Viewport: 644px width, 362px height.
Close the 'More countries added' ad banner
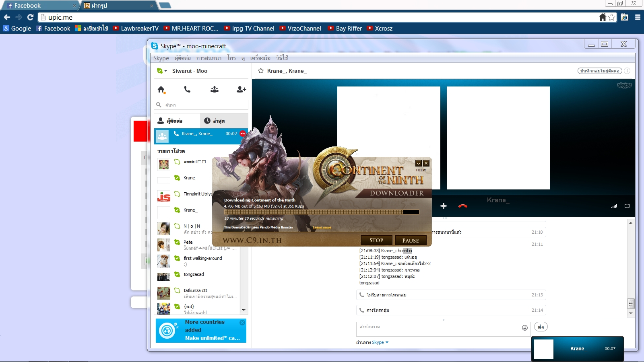tap(242, 323)
